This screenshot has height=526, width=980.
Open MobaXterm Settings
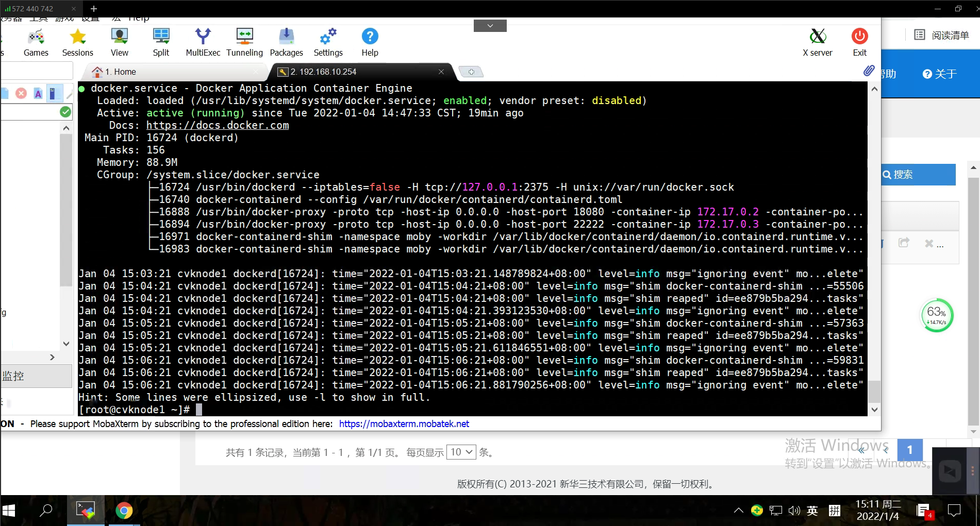point(328,41)
